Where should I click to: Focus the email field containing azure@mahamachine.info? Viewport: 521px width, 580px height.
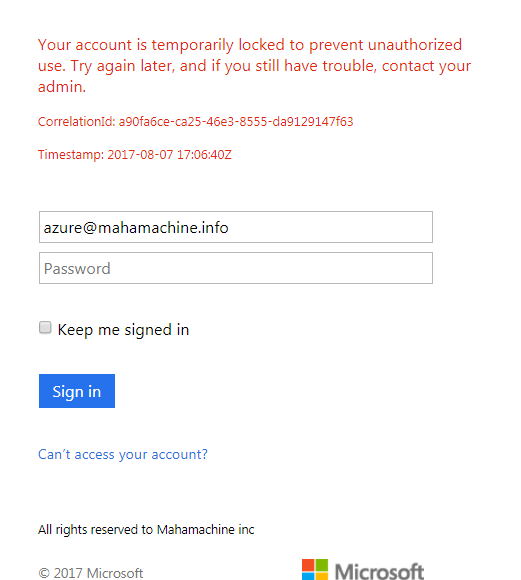click(236, 227)
